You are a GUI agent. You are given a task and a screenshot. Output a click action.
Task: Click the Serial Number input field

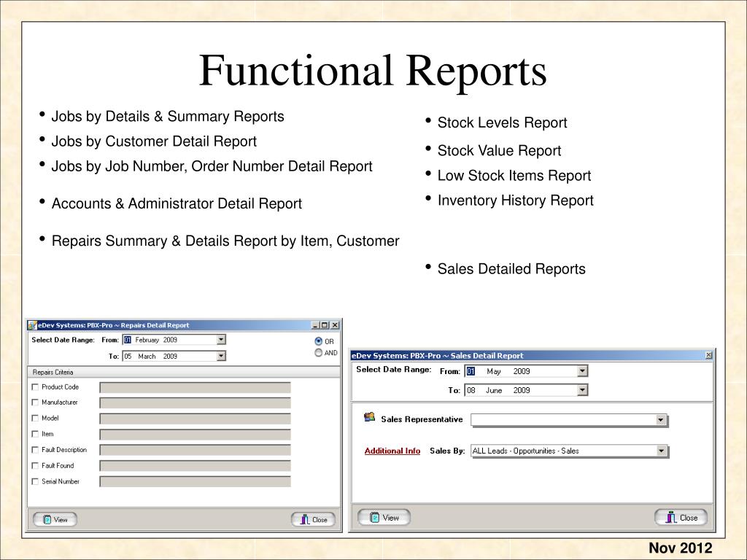coord(195,482)
